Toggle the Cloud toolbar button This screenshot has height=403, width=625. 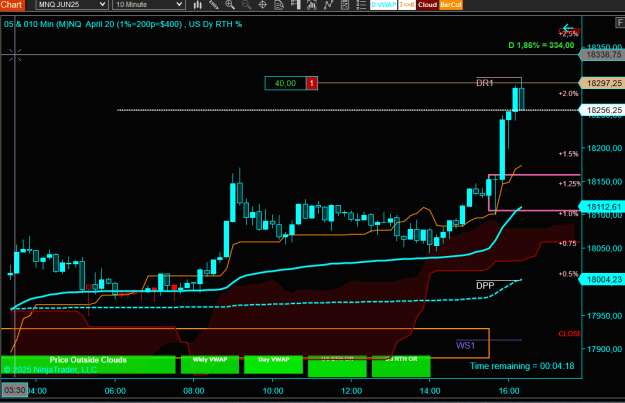427,5
